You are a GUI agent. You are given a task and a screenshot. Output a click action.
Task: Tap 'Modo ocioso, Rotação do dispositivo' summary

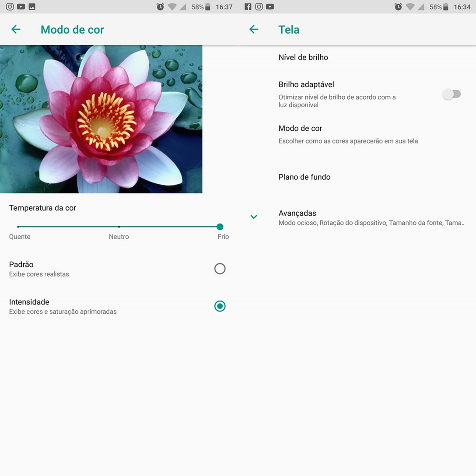[x=371, y=223]
